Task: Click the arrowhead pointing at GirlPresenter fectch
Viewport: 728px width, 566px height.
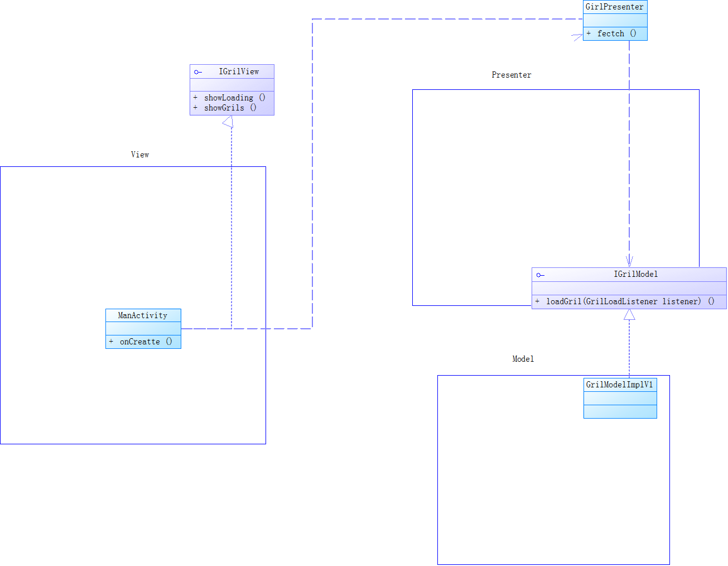Action: (577, 37)
